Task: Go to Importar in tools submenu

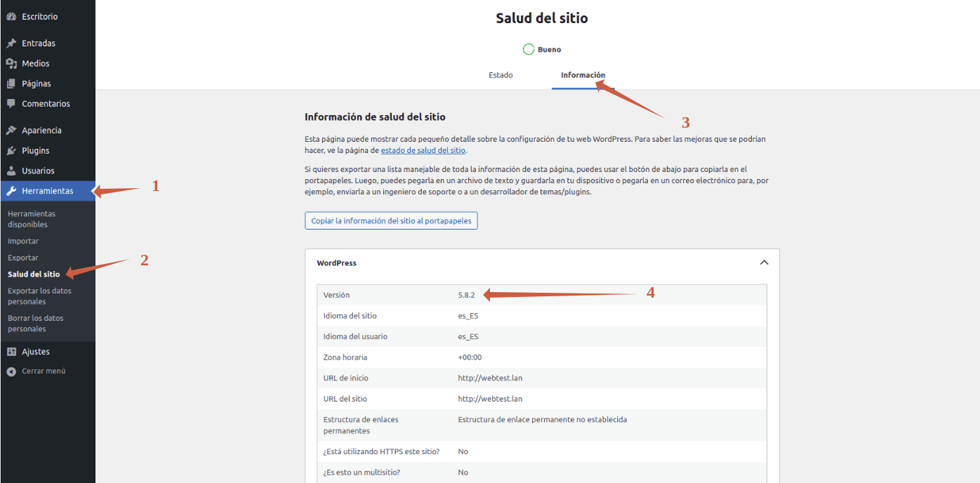Action: point(23,241)
